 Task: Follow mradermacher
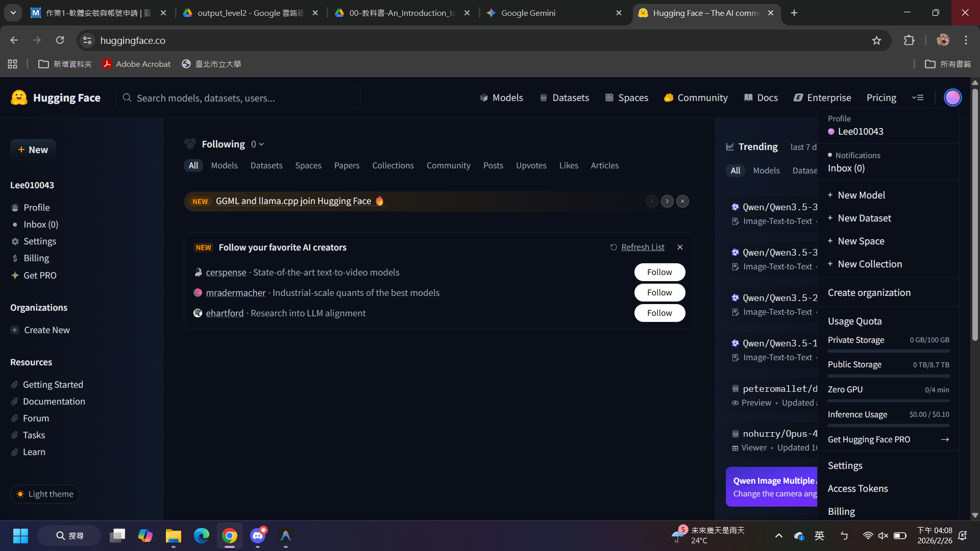[659, 292]
